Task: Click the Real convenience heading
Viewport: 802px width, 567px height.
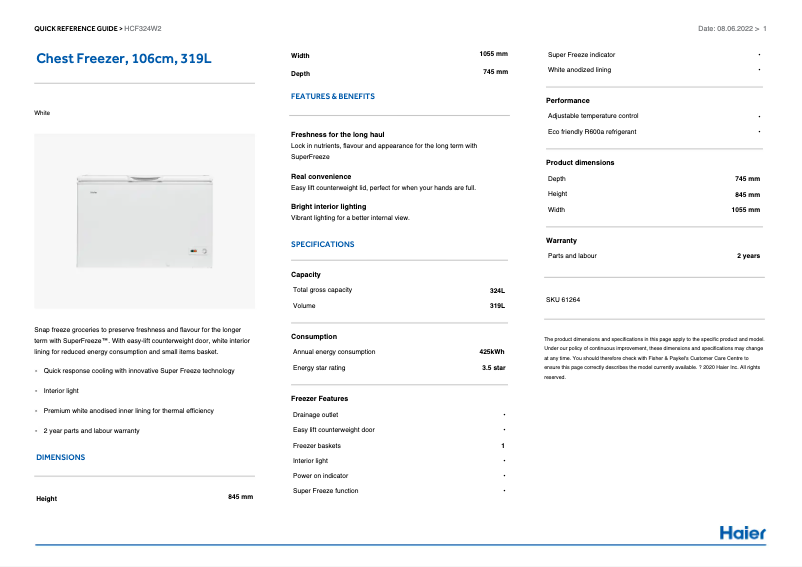Action: 321,176
